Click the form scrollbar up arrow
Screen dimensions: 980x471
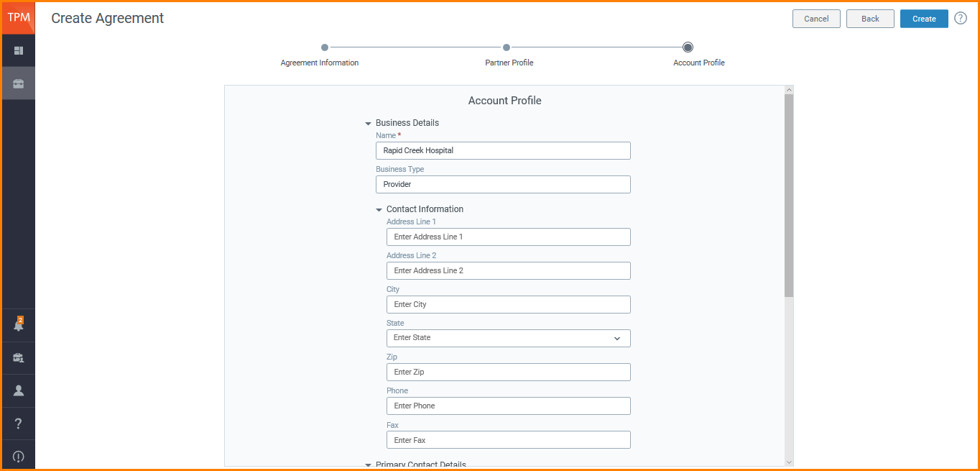click(789, 90)
